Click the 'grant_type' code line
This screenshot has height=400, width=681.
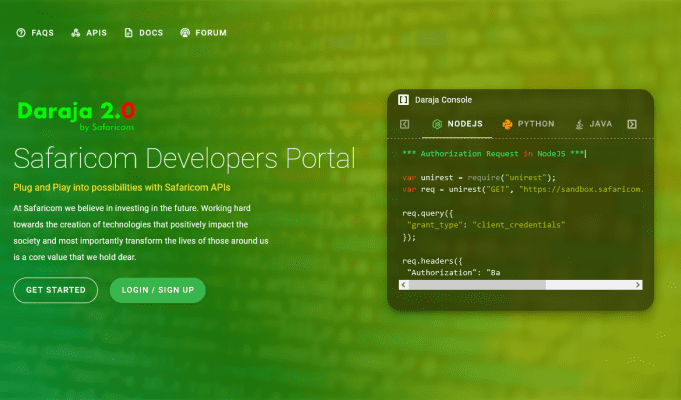point(486,225)
